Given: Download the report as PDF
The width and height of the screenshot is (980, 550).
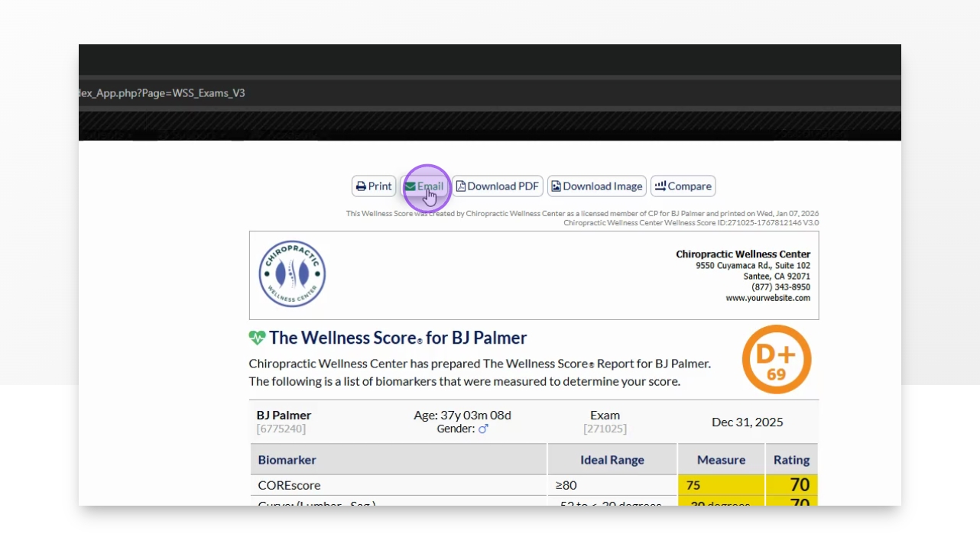Looking at the screenshot, I should [498, 186].
